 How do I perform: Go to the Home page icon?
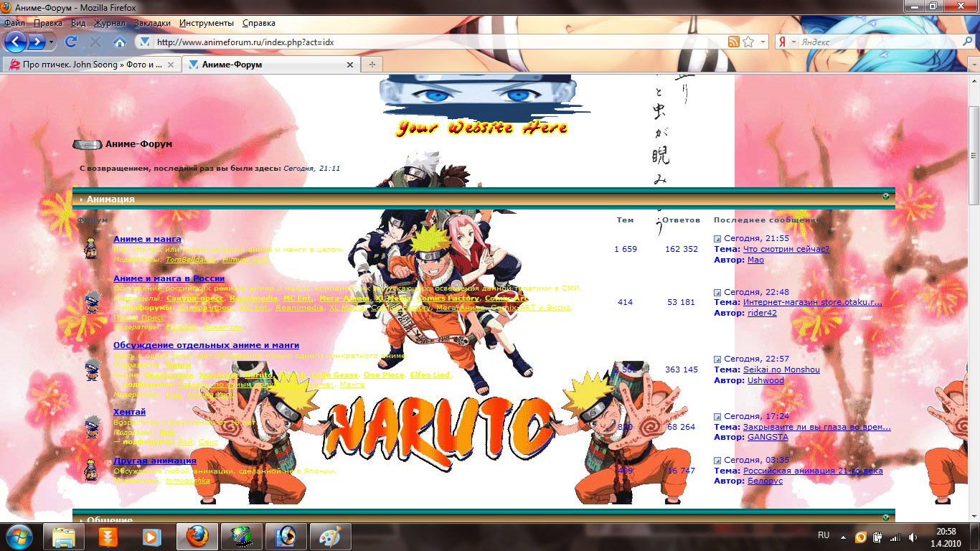tap(119, 42)
